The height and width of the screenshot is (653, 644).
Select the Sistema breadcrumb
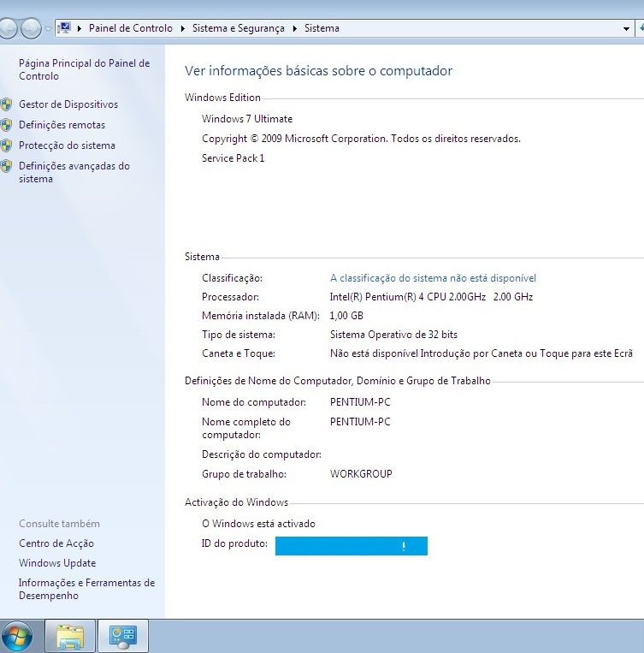[x=322, y=28]
